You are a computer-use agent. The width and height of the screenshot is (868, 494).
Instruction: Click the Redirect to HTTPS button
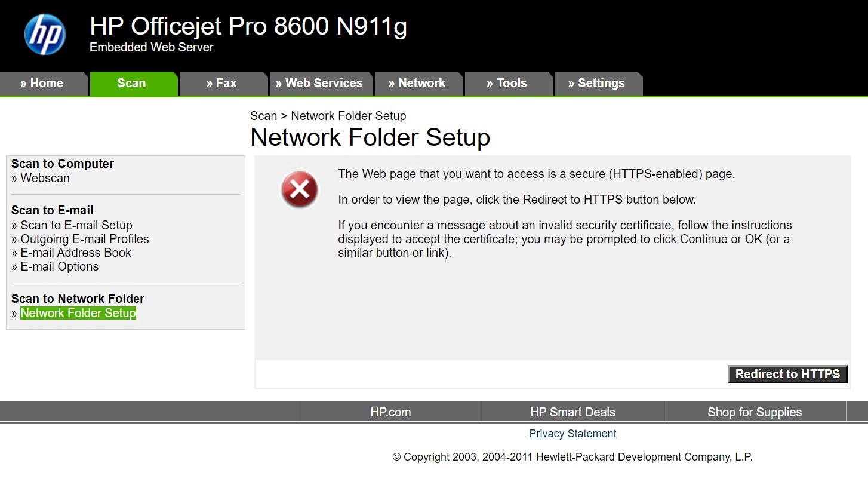pos(787,374)
